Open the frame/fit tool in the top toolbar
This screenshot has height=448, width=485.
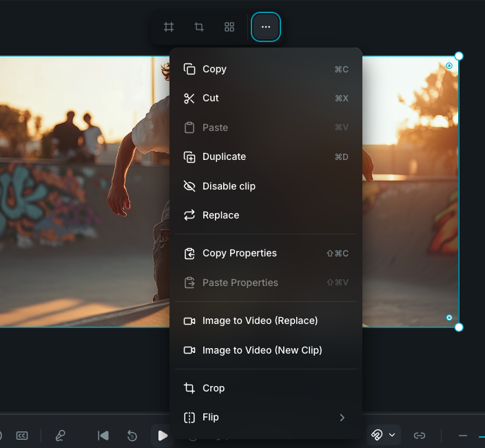click(169, 27)
